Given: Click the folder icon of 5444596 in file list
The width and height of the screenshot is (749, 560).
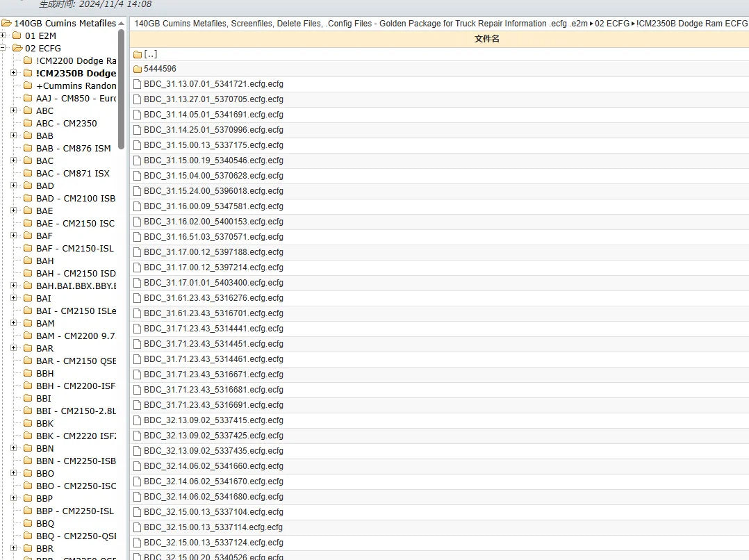Looking at the screenshot, I should 138,69.
